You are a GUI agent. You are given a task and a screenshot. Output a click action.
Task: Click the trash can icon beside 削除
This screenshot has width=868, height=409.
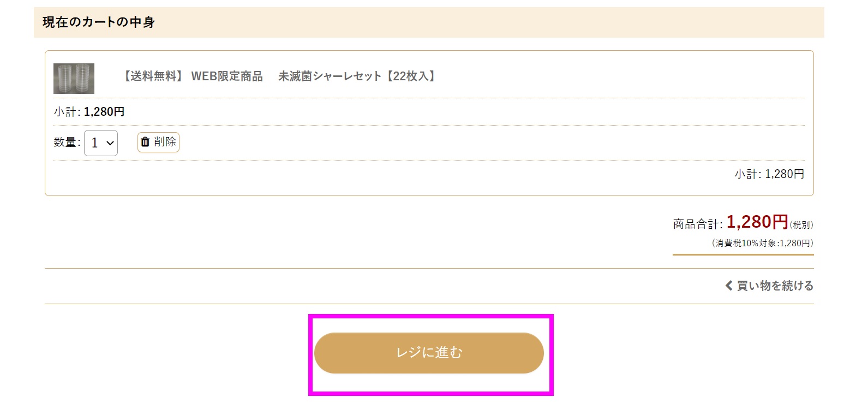tap(145, 142)
